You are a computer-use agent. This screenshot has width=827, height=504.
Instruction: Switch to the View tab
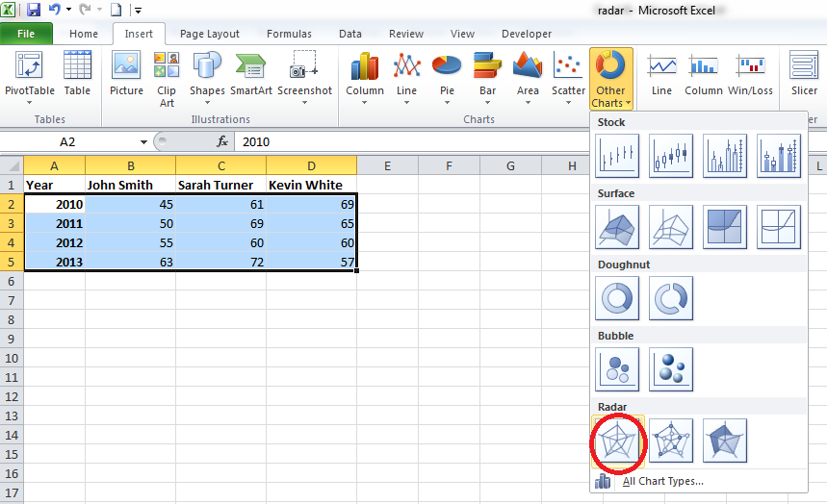coord(462,34)
